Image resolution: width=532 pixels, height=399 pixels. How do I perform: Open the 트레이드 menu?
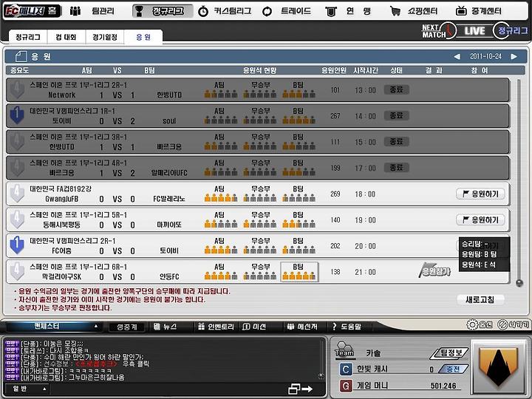coord(296,11)
